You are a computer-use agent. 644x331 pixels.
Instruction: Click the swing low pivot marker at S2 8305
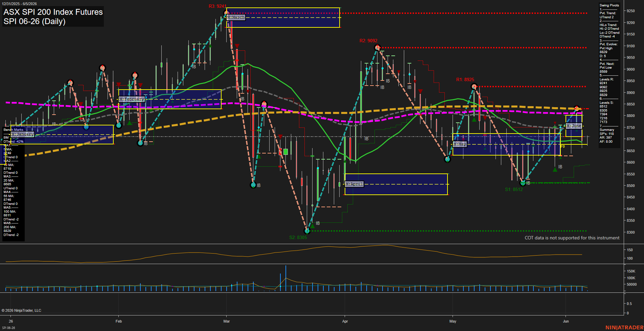pyautogui.click(x=307, y=231)
